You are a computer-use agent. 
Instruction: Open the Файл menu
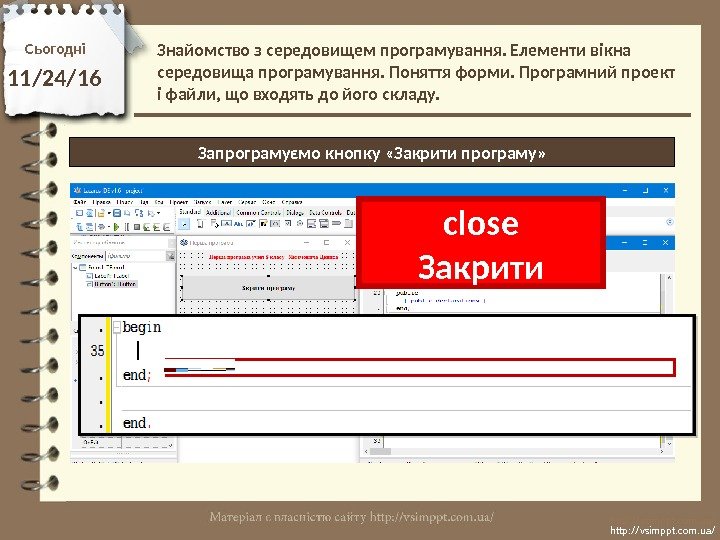pyautogui.click(x=79, y=202)
